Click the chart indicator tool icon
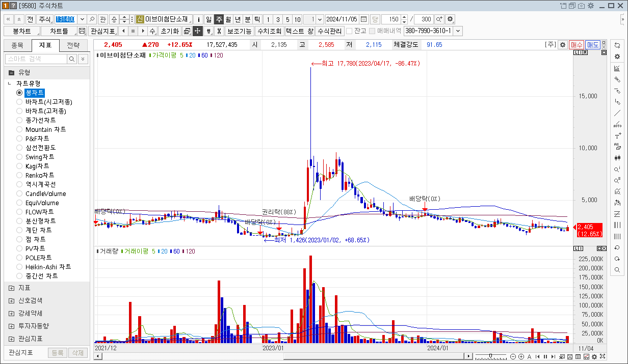This screenshot has height=364, width=628. pos(617,68)
